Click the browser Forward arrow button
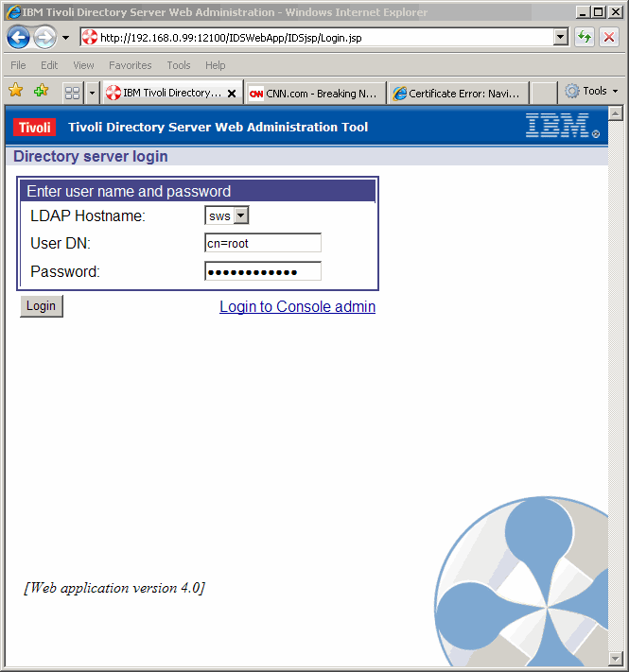 [44, 38]
